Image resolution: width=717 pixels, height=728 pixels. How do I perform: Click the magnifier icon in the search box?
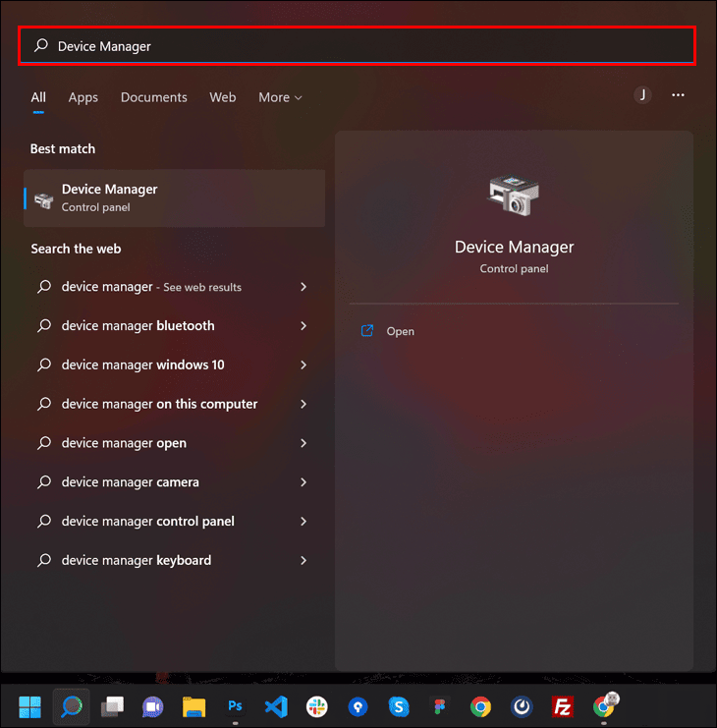pyautogui.click(x=41, y=45)
